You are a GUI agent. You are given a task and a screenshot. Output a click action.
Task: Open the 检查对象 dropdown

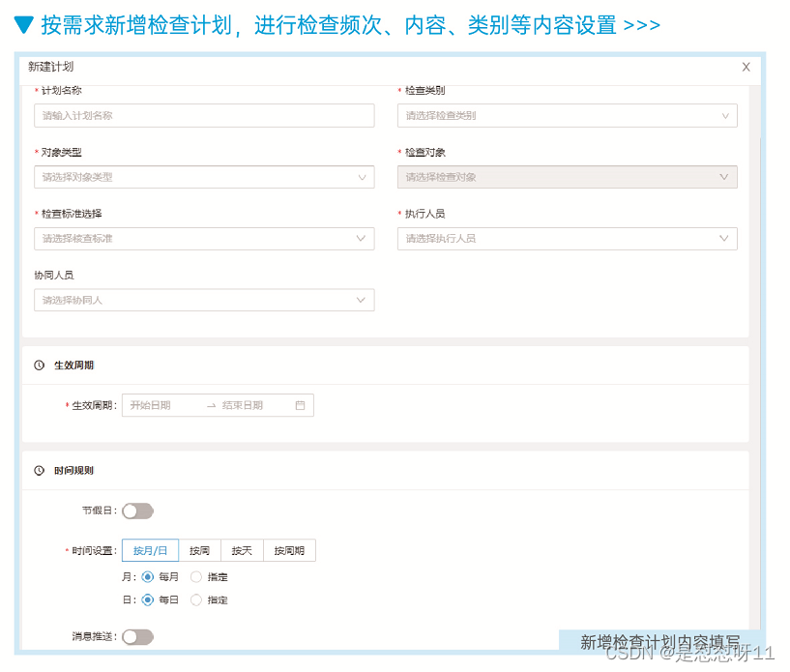[x=568, y=177]
